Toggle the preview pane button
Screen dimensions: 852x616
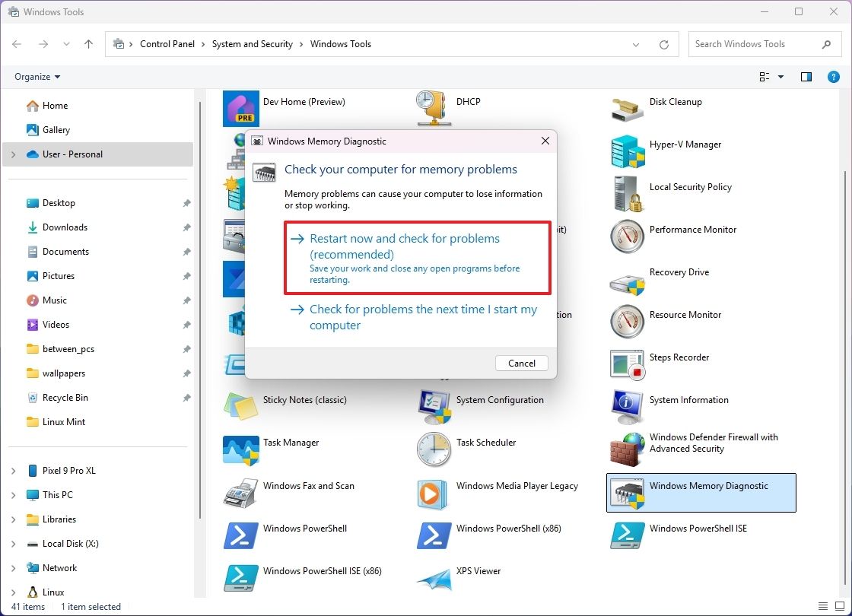click(806, 76)
